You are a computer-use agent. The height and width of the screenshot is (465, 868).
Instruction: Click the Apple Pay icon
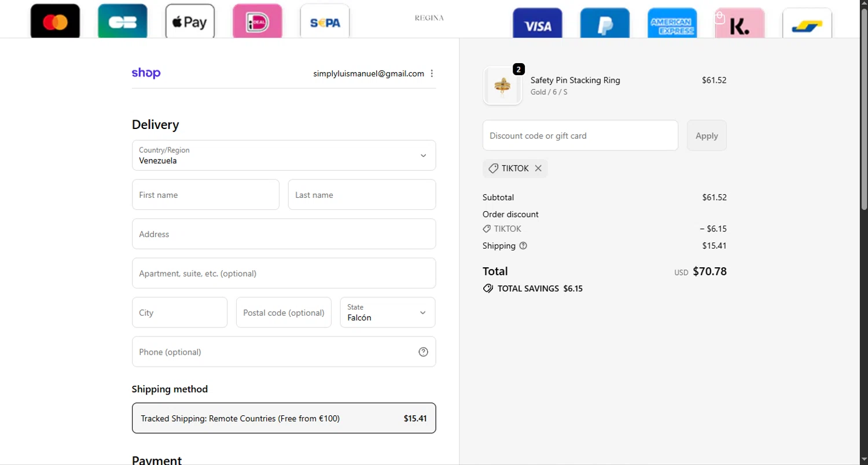pyautogui.click(x=190, y=21)
